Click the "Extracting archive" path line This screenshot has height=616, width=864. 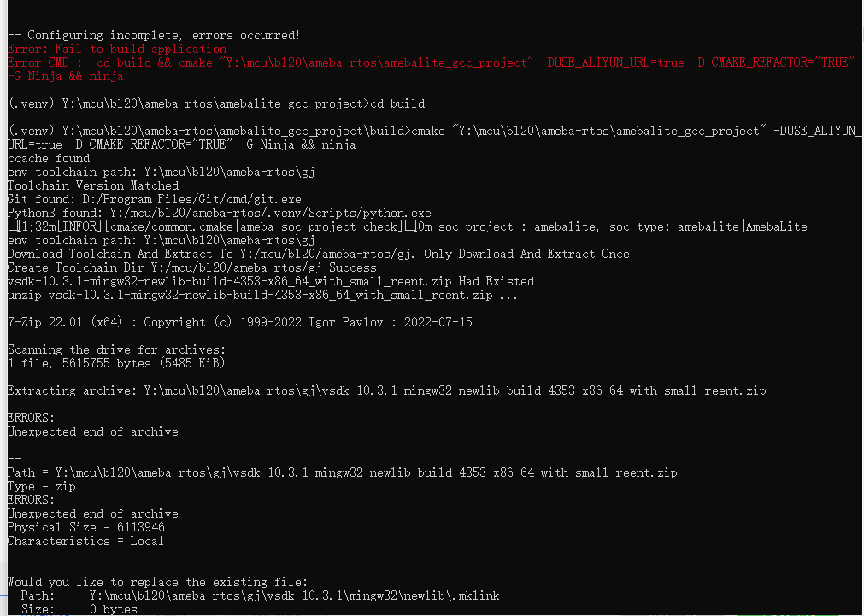click(387, 391)
